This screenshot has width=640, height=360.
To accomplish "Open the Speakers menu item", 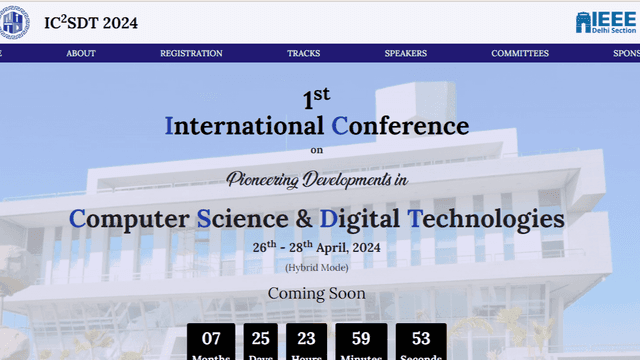I will [x=406, y=53].
